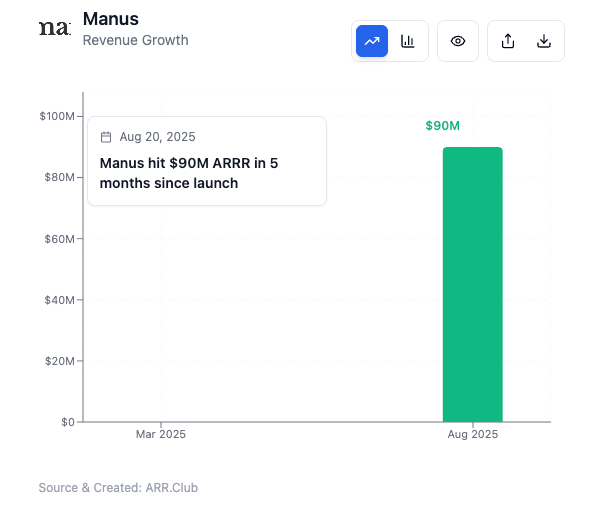Click the Manus logo
This screenshot has height=509, width=603.
click(55, 28)
